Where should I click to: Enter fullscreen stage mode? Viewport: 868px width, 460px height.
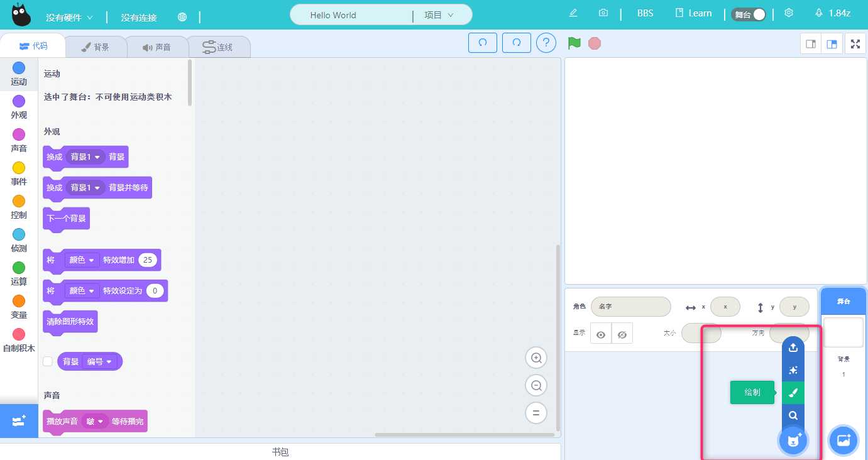pyautogui.click(x=855, y=44)
